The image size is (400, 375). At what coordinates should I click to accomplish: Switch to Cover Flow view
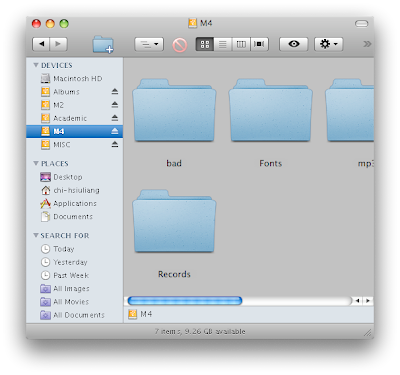(259, 44)
